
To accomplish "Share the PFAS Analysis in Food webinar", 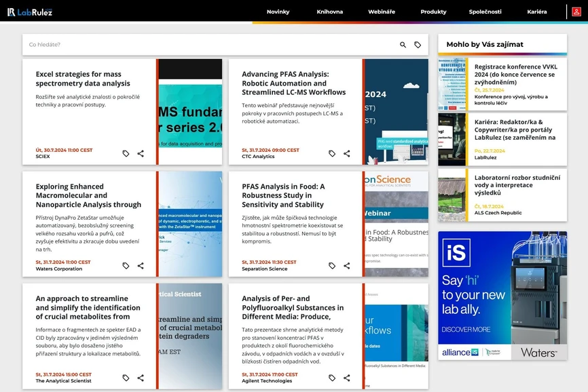I will 347,265.
